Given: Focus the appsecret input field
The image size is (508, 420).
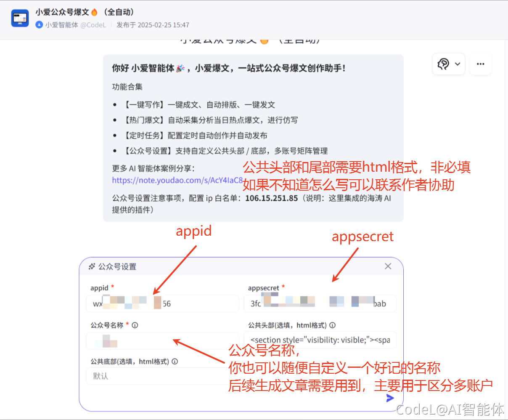Looking at the screenshot, I should point(320,303).
